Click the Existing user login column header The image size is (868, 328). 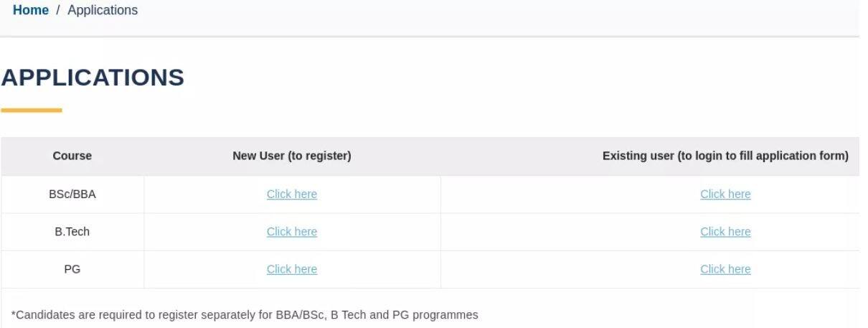tap(725, 156)
